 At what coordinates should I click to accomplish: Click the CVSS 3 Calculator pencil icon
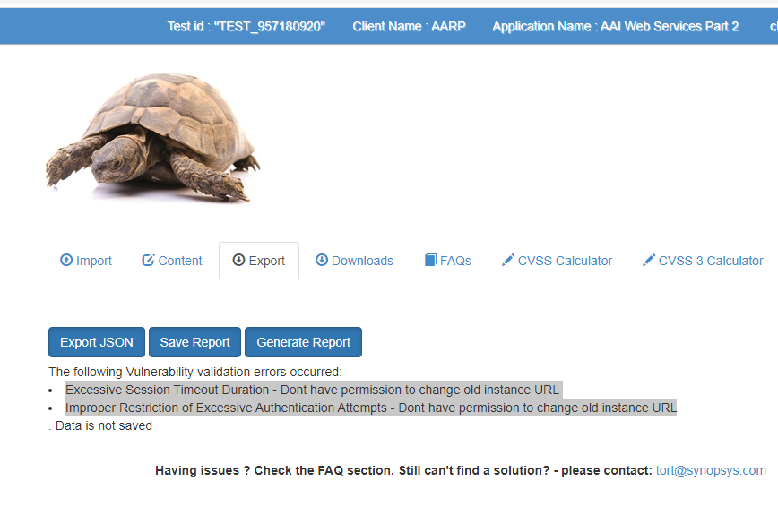click(648, 260)
